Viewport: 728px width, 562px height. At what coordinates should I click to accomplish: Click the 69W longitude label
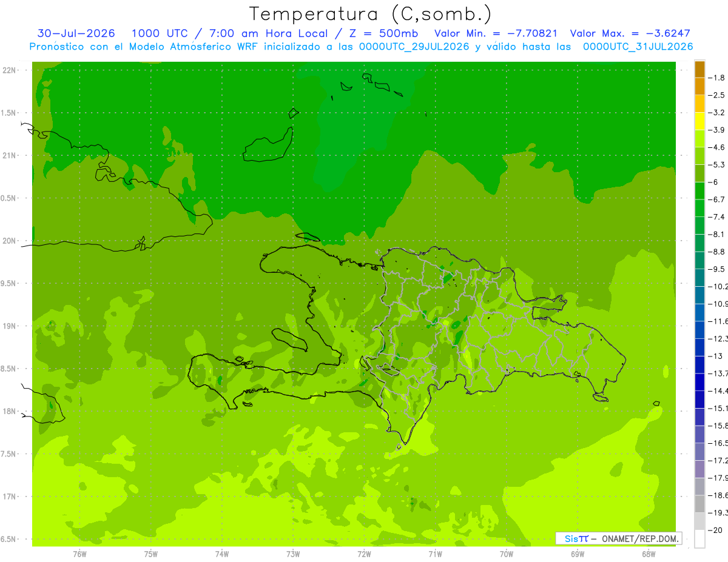tap(578, 554)
